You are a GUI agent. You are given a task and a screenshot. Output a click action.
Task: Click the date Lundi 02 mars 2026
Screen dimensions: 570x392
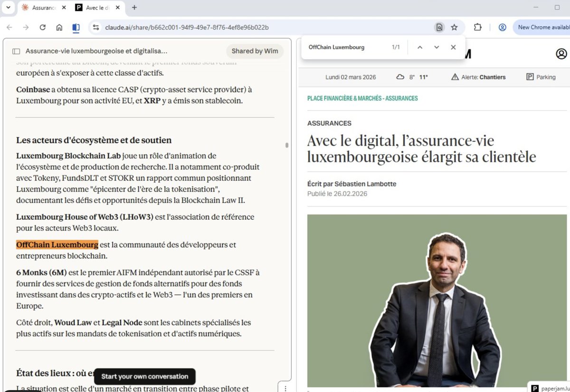[351, 77]
